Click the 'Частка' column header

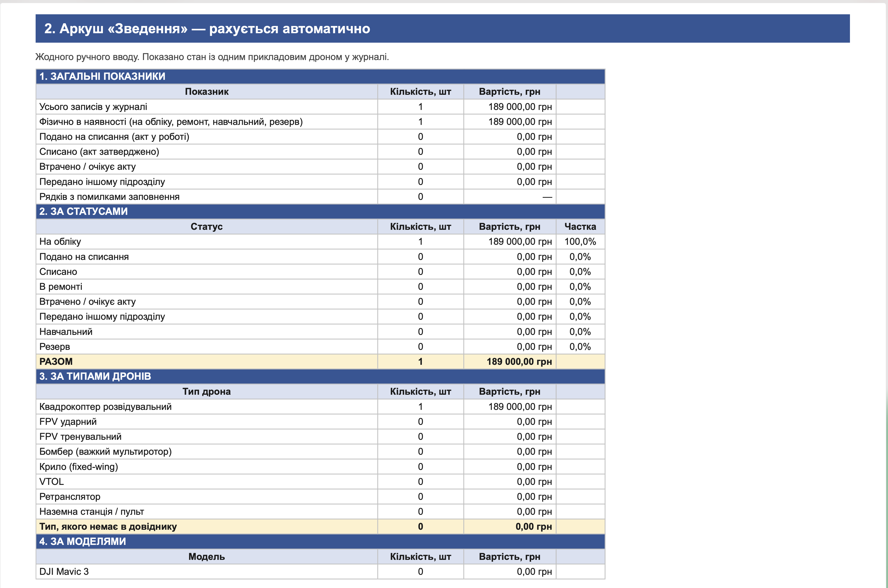[580, 226]
